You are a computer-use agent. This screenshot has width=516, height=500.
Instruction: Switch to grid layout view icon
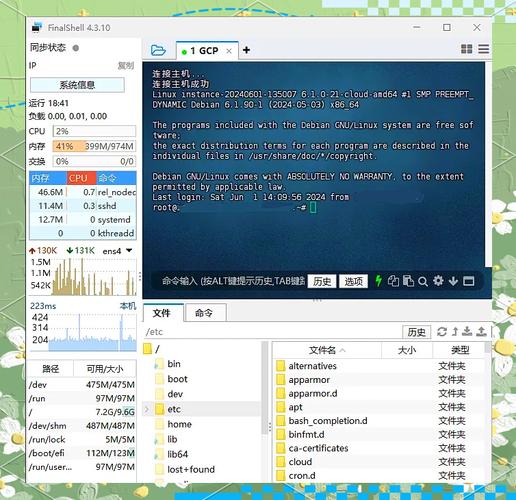pos(466,49)
